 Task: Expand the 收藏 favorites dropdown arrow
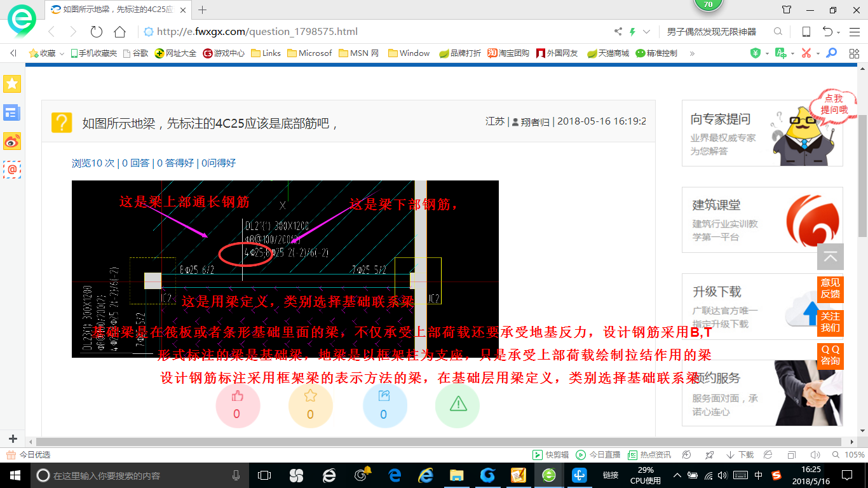[x=62, y=54]
